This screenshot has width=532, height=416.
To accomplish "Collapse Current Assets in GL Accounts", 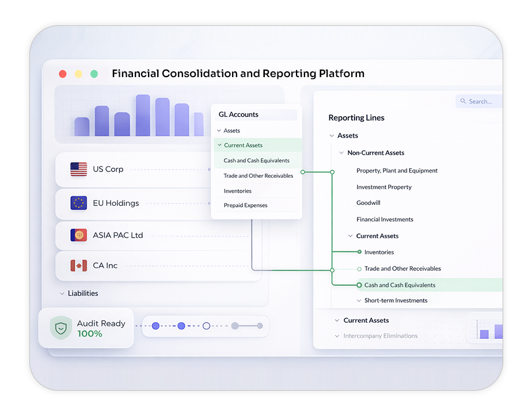I will coord(219,146).
